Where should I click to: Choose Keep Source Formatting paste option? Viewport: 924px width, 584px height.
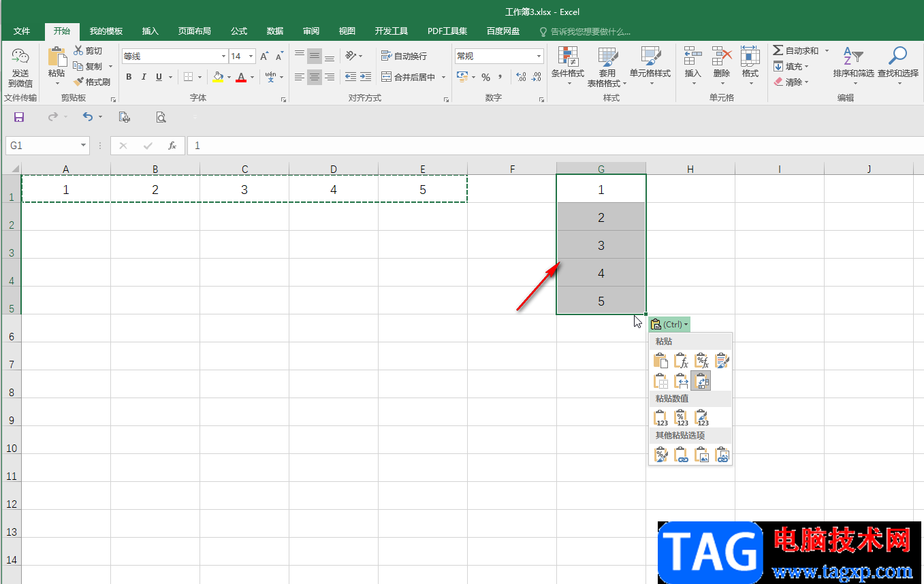click(x=722, y=361)
